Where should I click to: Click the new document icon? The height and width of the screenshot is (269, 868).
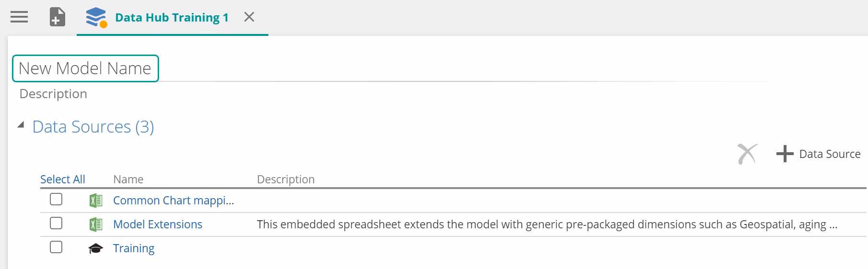[58, 17]
